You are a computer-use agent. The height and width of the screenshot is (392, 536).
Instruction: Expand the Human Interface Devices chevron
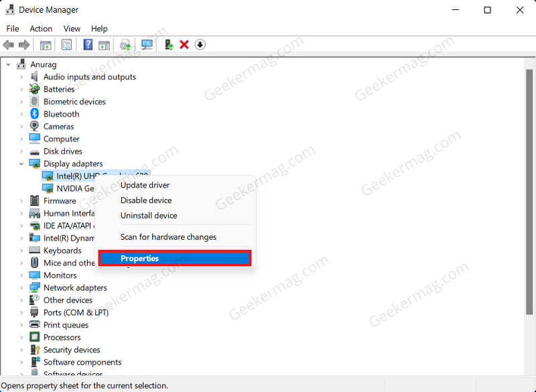point(21,213)
